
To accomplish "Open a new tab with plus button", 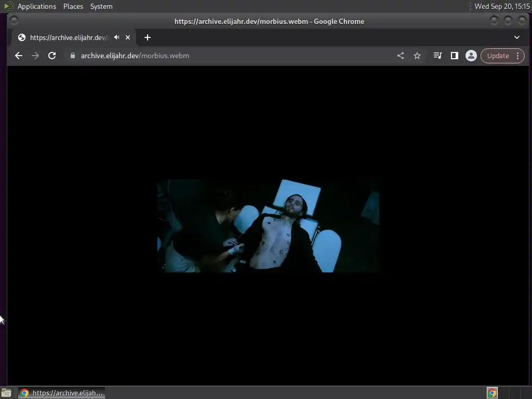I will [x=147, y=37].
